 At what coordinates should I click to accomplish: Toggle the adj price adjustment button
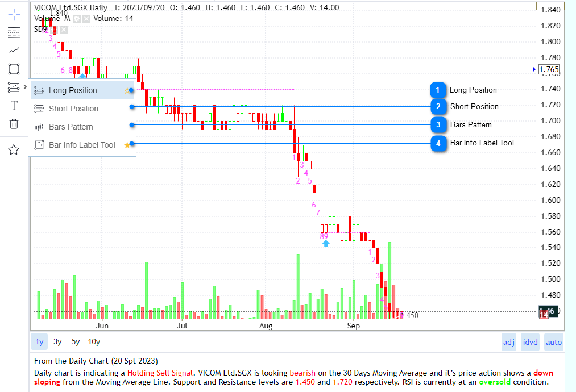(509, 343)
